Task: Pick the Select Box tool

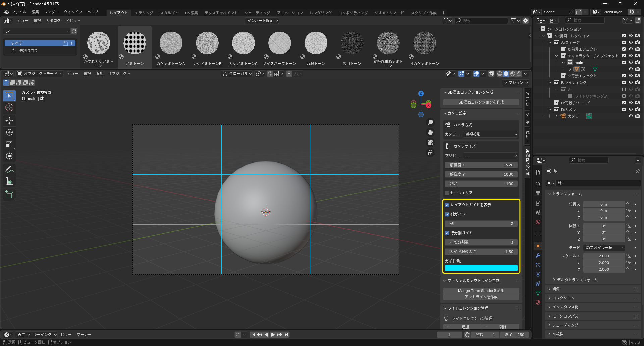Action: [x=9, y=96]
